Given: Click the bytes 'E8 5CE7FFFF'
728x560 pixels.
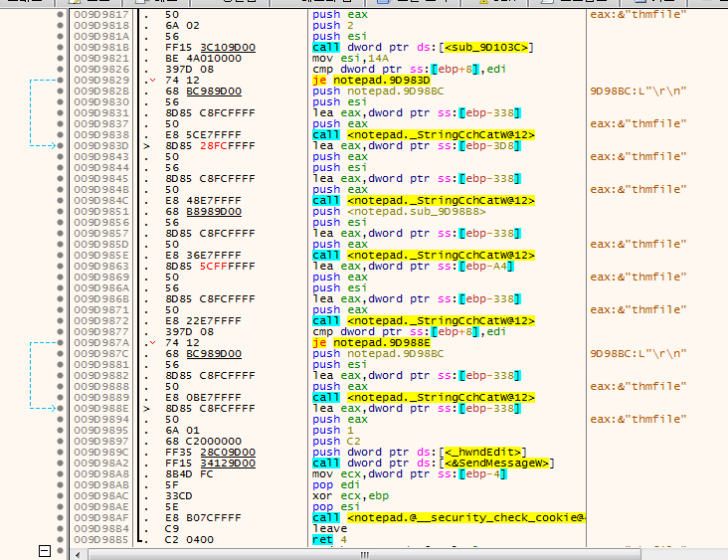Looking at the screenshot, I should [203, 135].
